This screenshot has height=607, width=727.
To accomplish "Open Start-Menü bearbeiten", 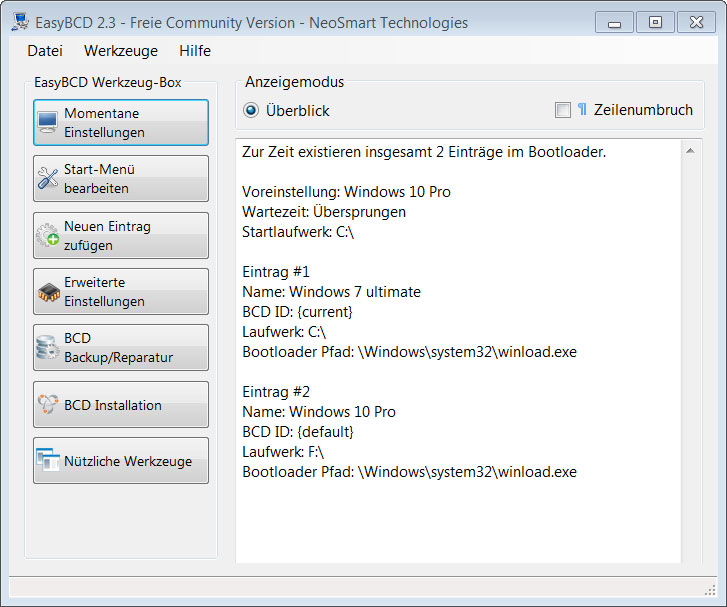I will [x=121, y=179].
